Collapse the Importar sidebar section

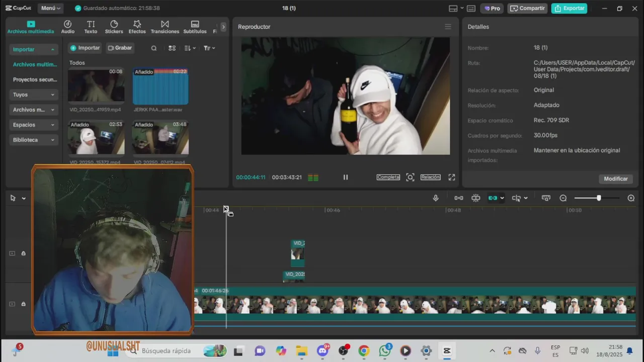coord(33,49)
